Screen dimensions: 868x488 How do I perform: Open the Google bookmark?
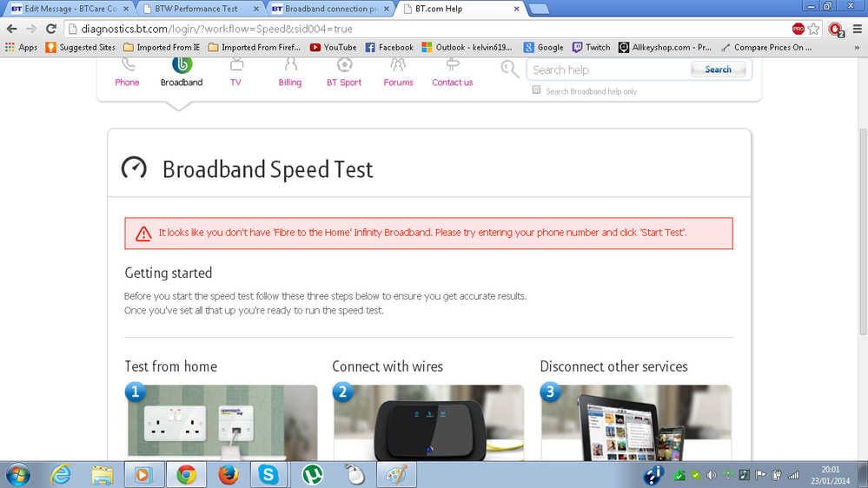click(543, 48)
